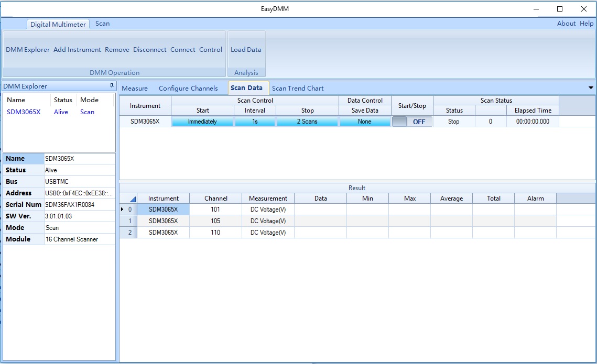Screen dimensions: 597x364
Task: Pin the DMM Explorer panel
Action: (112, 86)
